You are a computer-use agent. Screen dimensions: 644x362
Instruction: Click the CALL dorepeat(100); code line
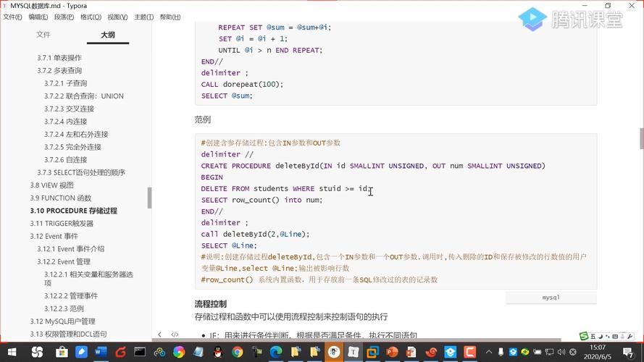coord(242,84)
